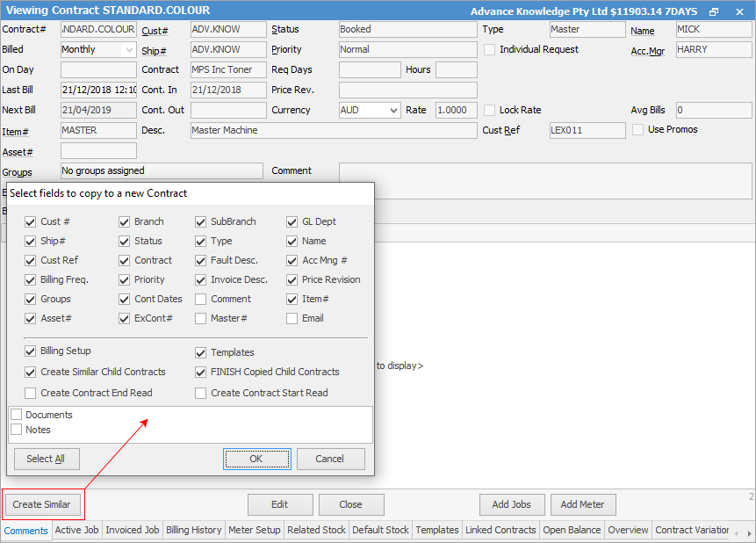Enable the Email field checkbox
This screenshot has width=756, height=543.
tap(292, 318)
